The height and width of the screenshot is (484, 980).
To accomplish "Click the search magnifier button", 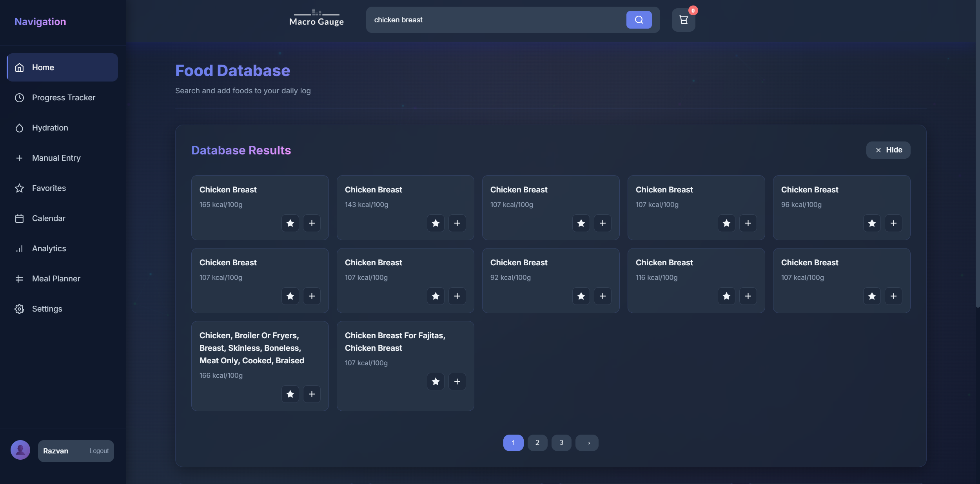I will click(x=639, y=20).
